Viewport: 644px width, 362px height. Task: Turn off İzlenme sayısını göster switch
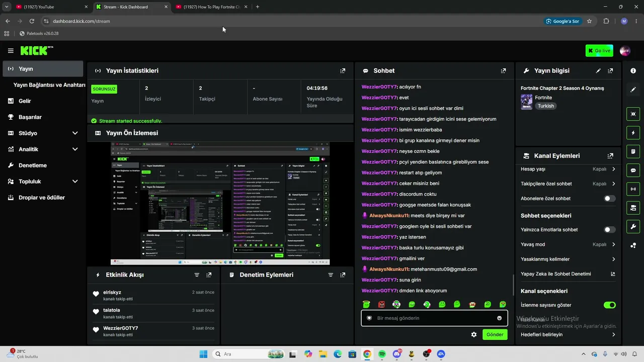click(x=610, y=305)
